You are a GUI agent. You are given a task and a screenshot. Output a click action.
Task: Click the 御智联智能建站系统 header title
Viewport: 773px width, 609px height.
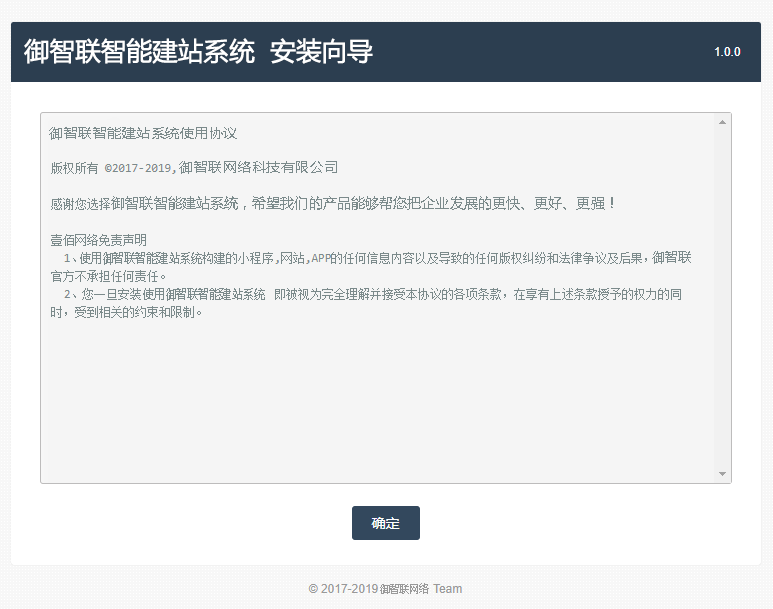click(139, 52)
